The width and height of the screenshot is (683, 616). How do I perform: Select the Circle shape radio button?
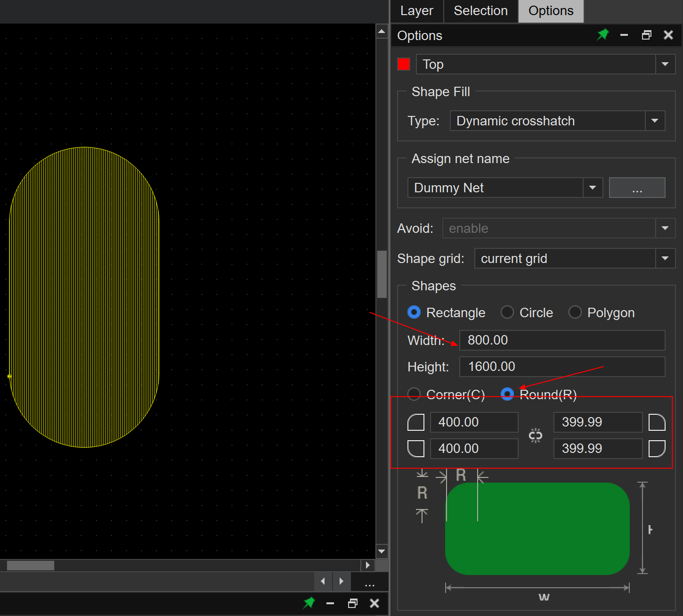pos(507,312)
